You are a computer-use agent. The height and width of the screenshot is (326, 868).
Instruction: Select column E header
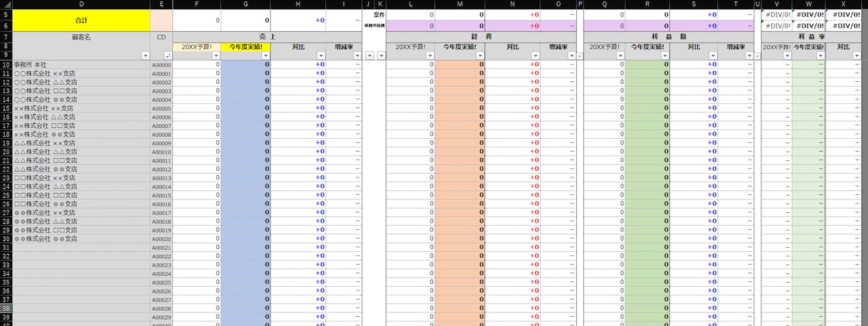(x=162, y=4)
